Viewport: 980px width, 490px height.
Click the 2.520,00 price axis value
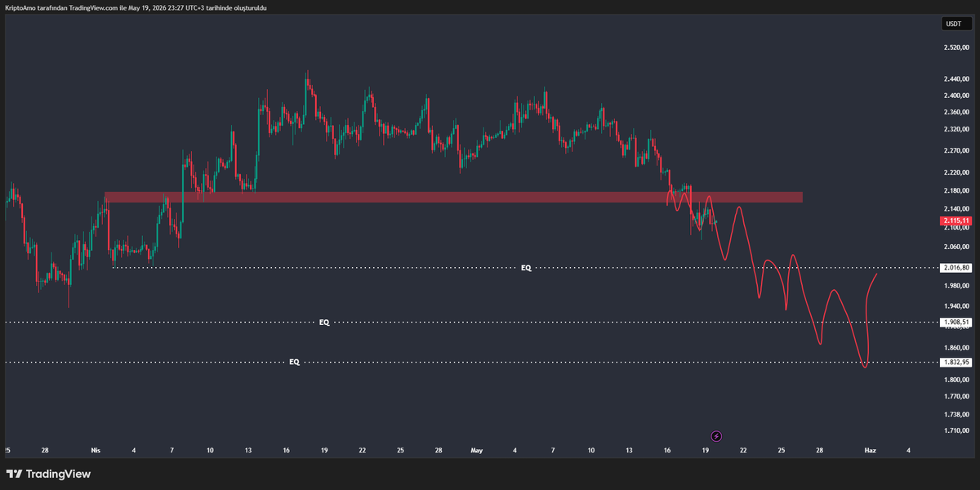tap(955, 48)
